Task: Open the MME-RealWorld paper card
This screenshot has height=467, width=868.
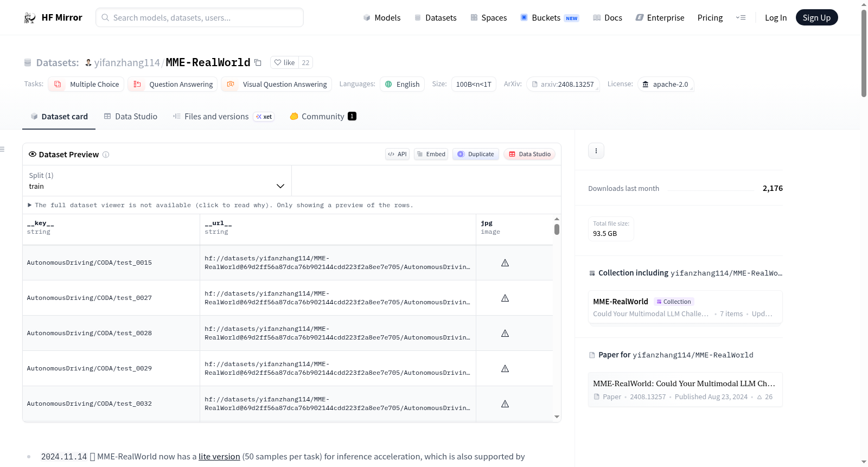Action: [x=685, y=389]
